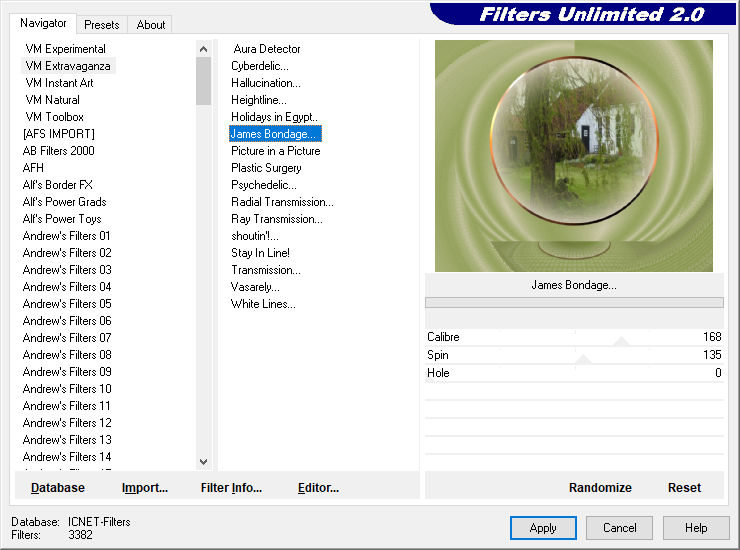740x550 pixels.
Task: Select the highlighted James Bondage... filter
Action: [275, 134]
